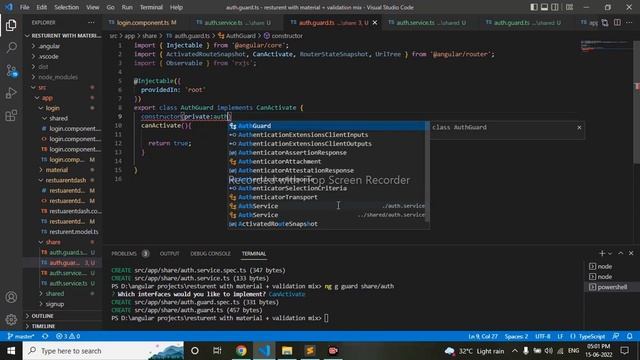Customize layout icon in title bar
The height and width of the screenshot is (360, 640).
coord(569,7)
